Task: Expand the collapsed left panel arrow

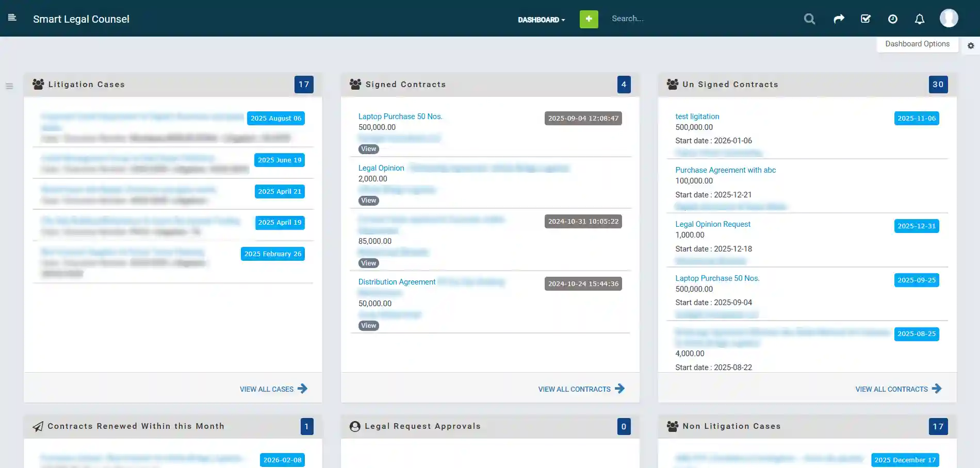Action: point(9,86)
